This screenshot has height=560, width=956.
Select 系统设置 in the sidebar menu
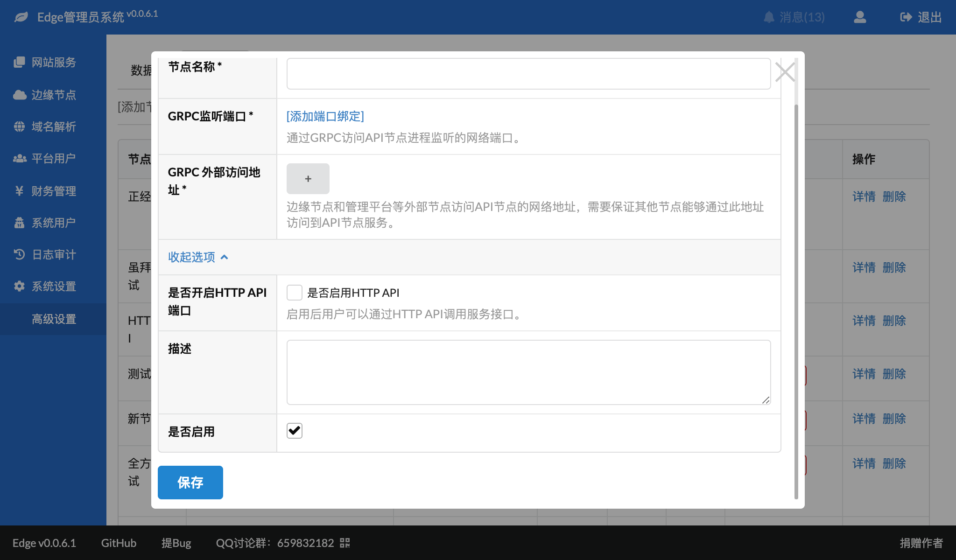click(x=54, y=286)
